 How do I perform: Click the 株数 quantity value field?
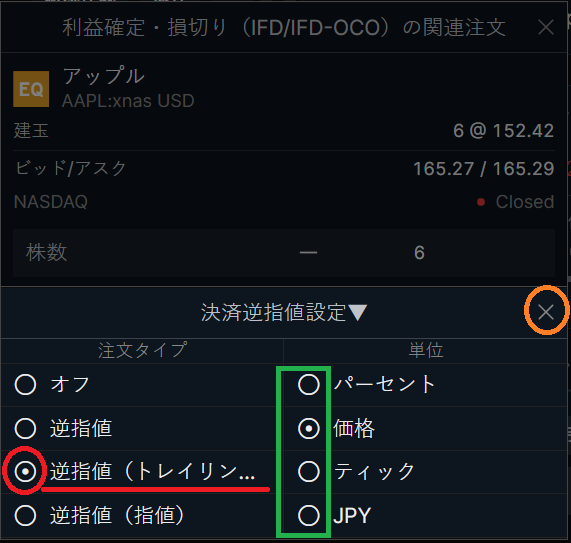[x=419, y=252]
